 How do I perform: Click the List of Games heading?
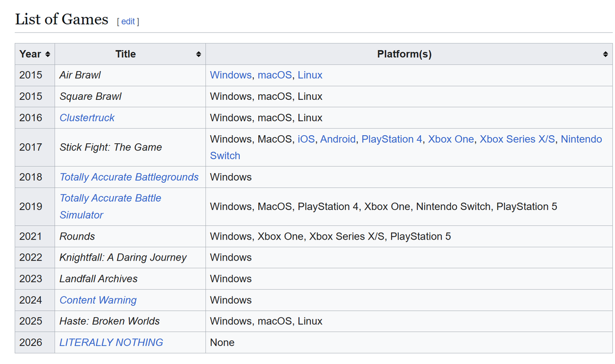click(61, 19)
